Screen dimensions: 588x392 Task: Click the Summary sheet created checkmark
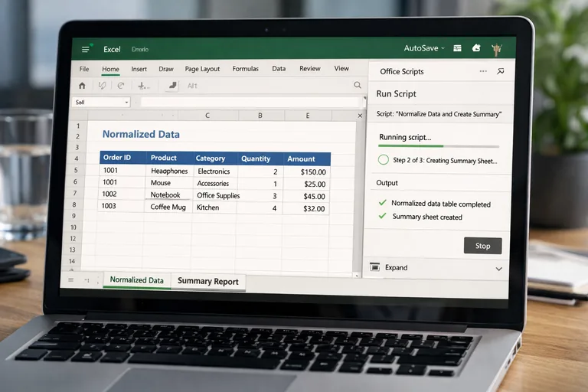point(382,216)
